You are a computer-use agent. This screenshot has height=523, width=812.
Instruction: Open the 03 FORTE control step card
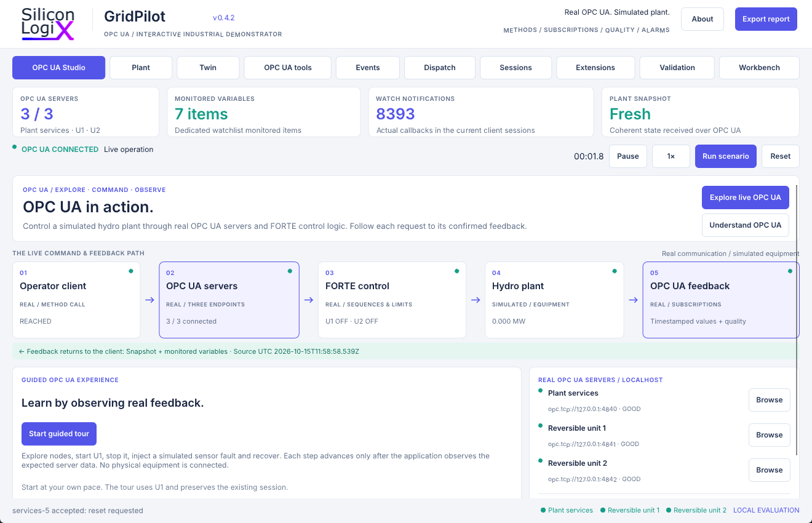(392, 300)
